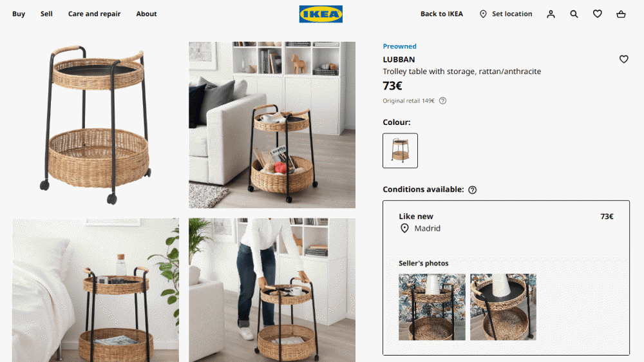Open second seller's photo thumbnail
Screen dimensions: 644x362
[503, 307]
